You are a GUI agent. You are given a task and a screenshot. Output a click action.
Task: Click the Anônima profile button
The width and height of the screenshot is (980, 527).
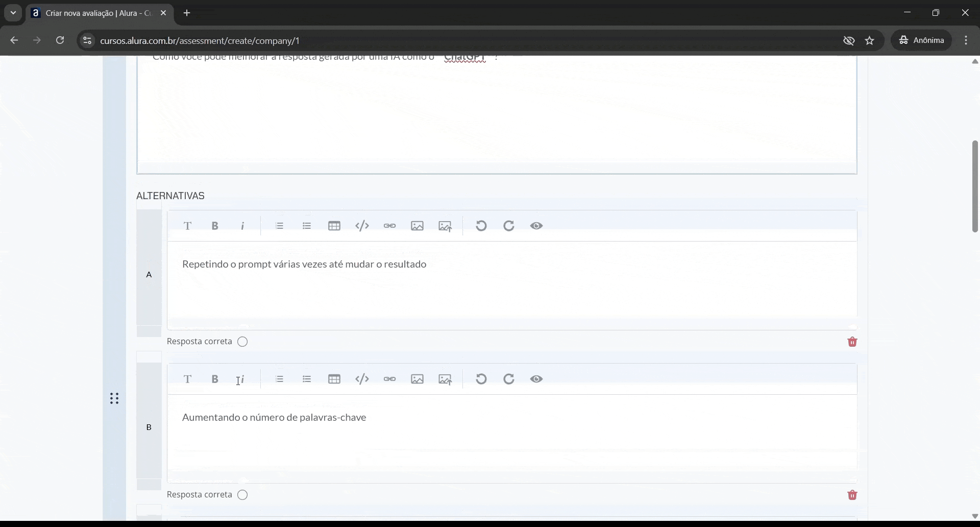click(922, 40)
